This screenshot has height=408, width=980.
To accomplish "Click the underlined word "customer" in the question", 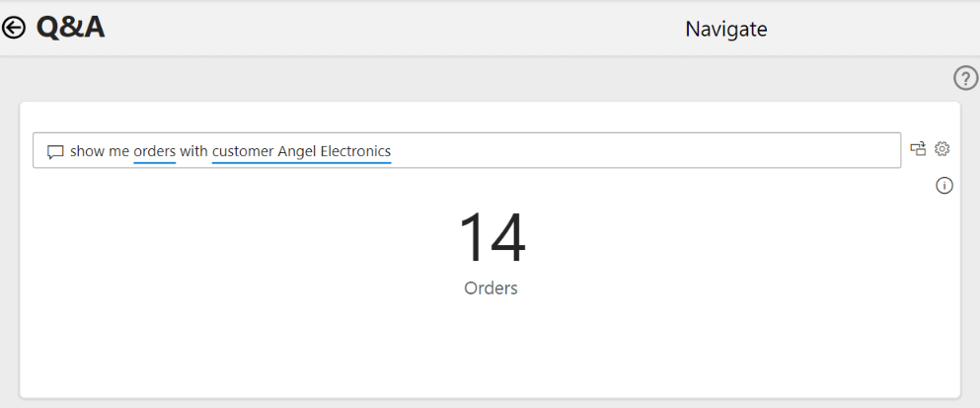I will [x=243, y=151].
